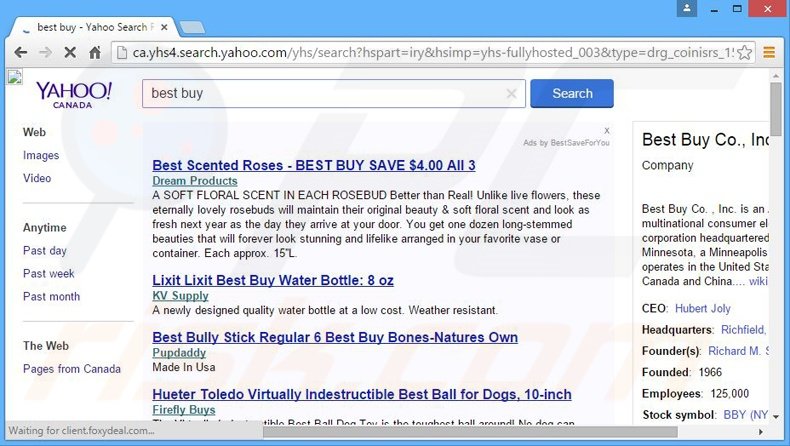Click the vertical scrollbar thumb
The image size is (790, 446).
coord(776,109)
